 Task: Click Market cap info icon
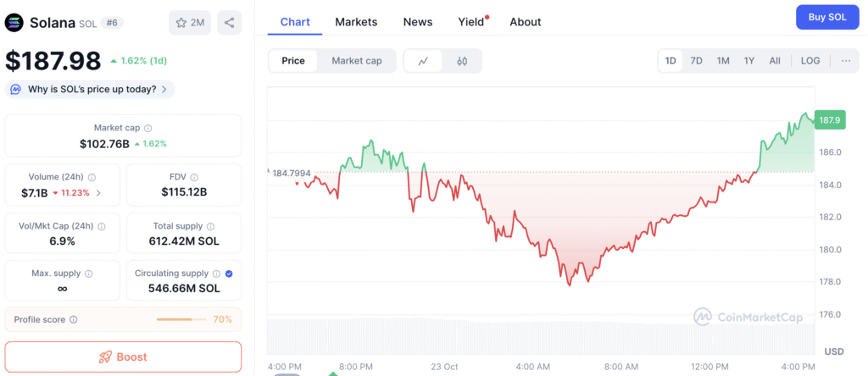pos(148,127)
